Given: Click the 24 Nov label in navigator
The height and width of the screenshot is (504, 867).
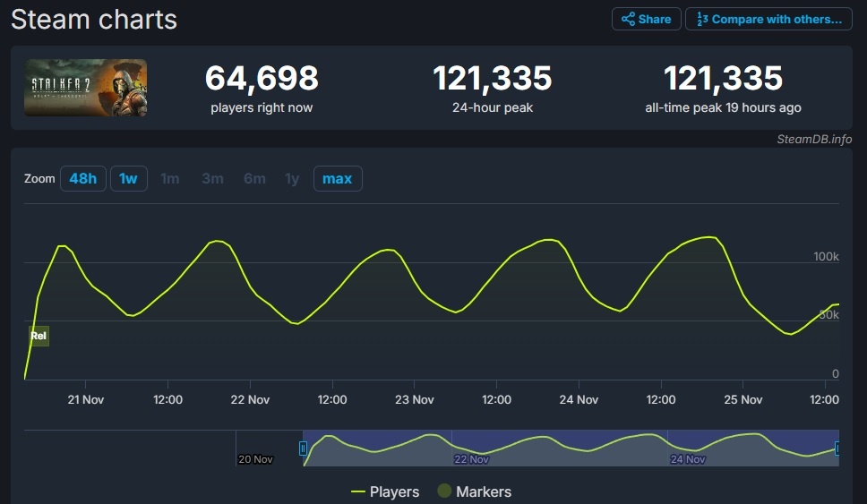Looking at the screenshot, I should pos(688,459).
